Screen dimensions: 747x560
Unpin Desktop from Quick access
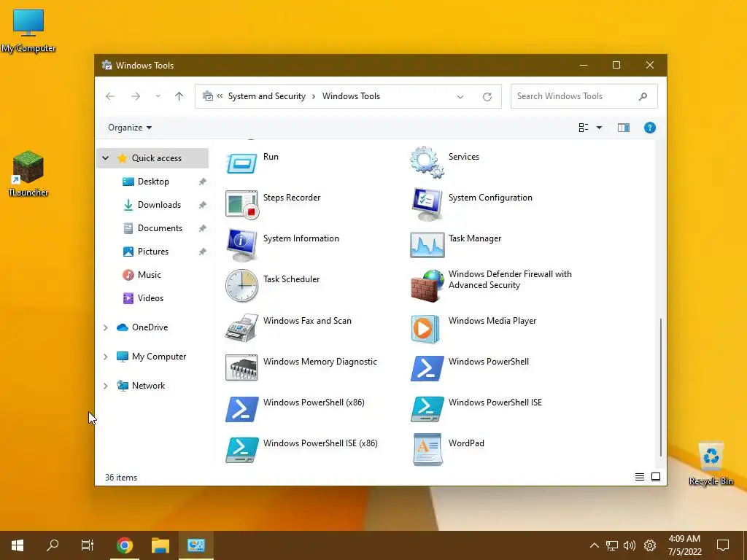point(203,182)
